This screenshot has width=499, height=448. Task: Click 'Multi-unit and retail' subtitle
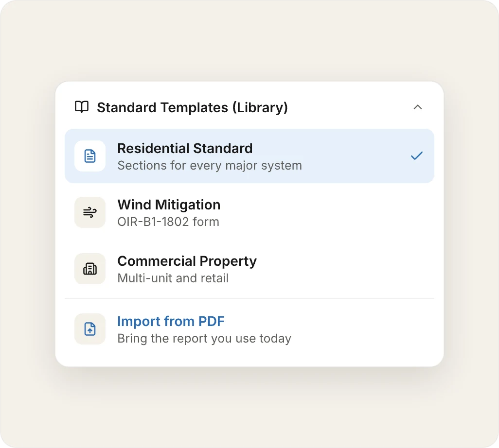tap(173, 278)
